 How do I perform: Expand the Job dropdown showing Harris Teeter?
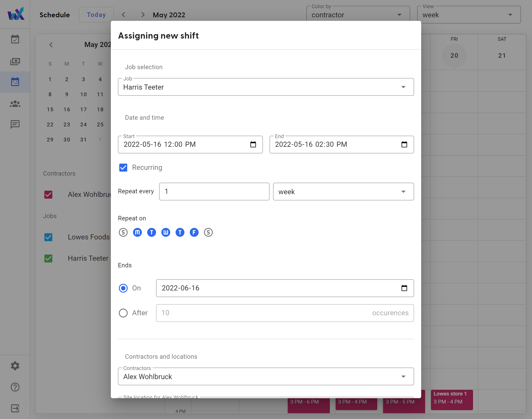pos(266,87)
